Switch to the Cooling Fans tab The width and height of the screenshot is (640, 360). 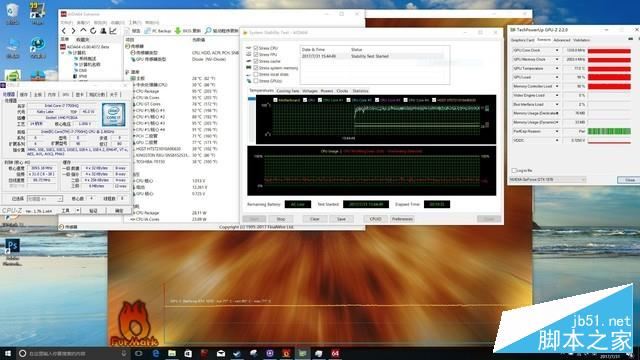pyautogui.click(x=288, y=91)
